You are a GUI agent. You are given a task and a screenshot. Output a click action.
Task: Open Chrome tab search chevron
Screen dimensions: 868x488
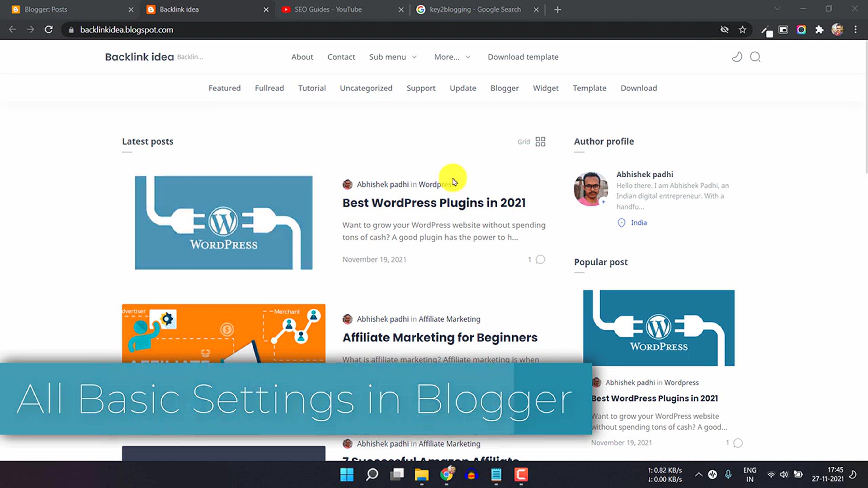click(777, 9)
